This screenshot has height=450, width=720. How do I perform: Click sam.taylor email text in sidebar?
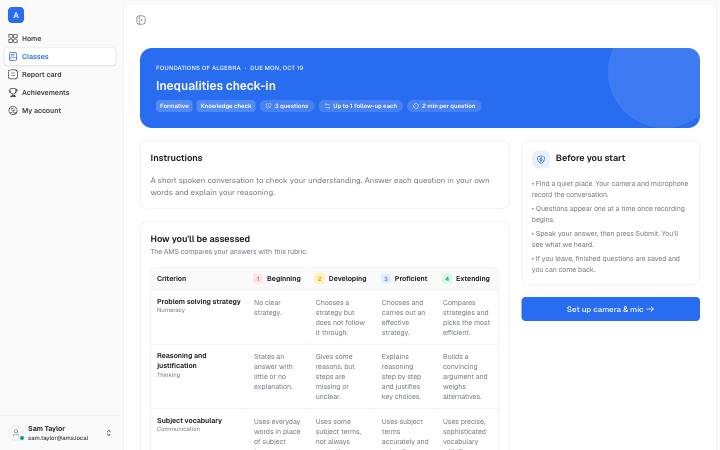click(x=58, y=438)
